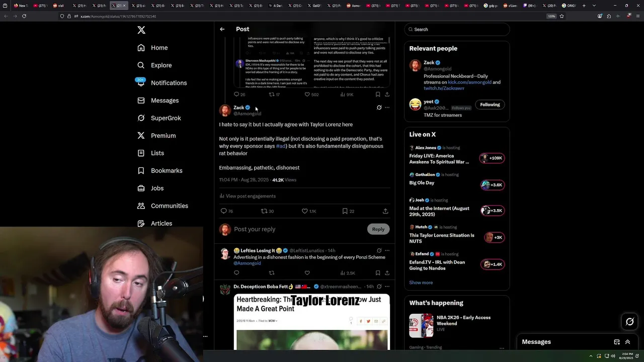Open more options on Lefties Losing It reply
Viewport: 644px width, 362px height.
(387, 250)
